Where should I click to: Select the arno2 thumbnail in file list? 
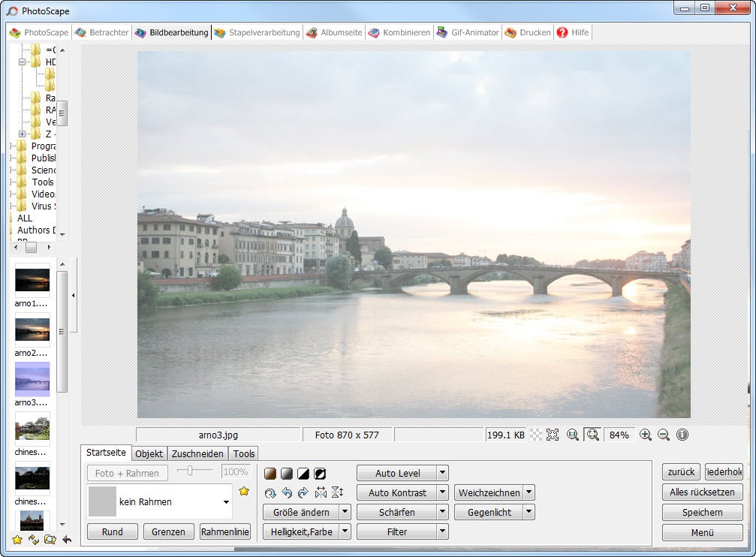coord(32,330)
